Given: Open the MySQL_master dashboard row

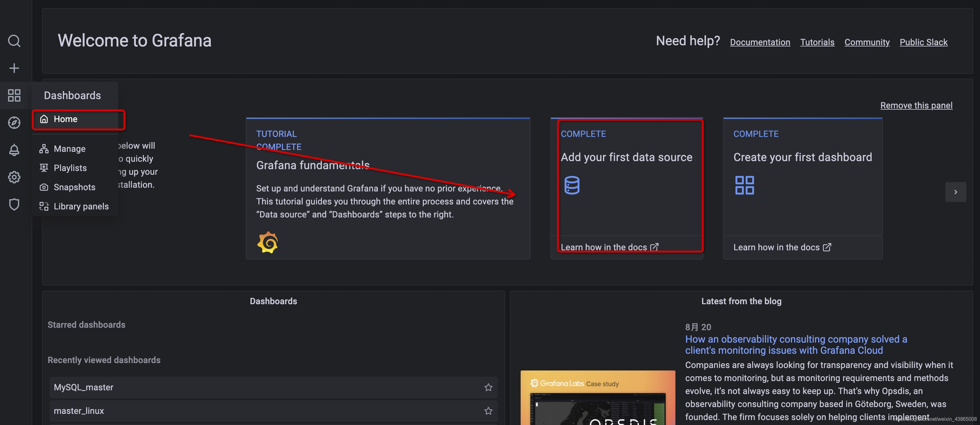Looking at the screenshot, I should 273,387.
